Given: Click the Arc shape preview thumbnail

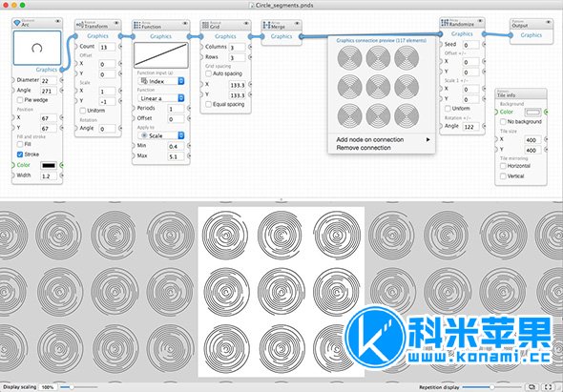Looking at the screenshot, I should [37, 48].
